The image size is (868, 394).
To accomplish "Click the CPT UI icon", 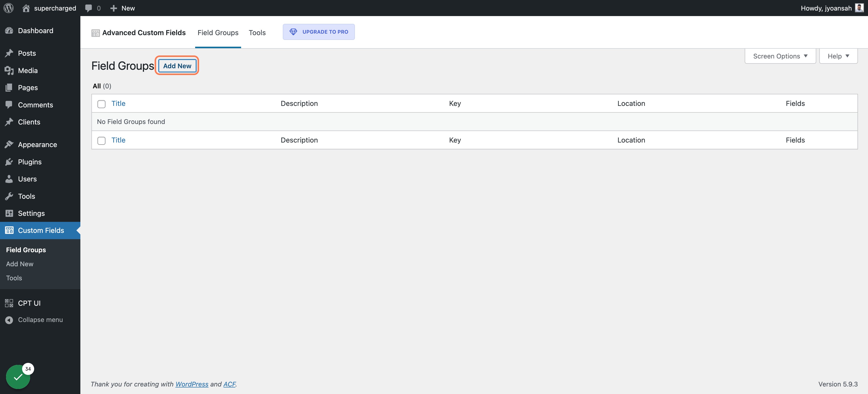I will click(9, 303).
